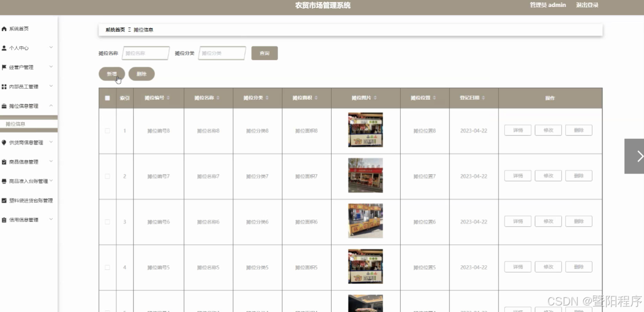Click the 删除 batch delete button above table
This screenshot has width=644, height=312.
[x=141, y=74]
